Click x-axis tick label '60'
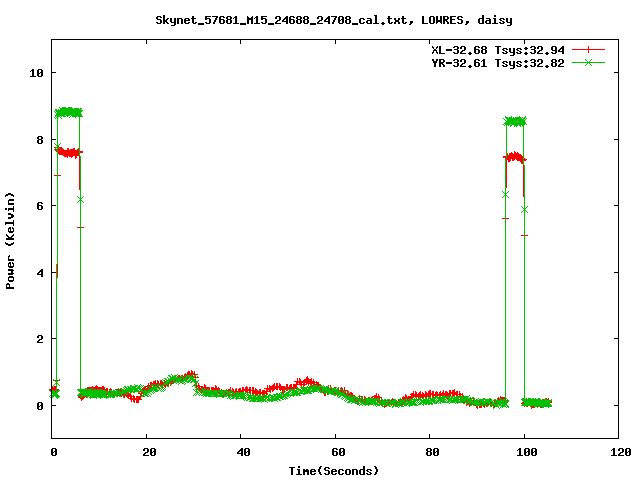Screen dimensions: 640x480 [x=338, y=452]
